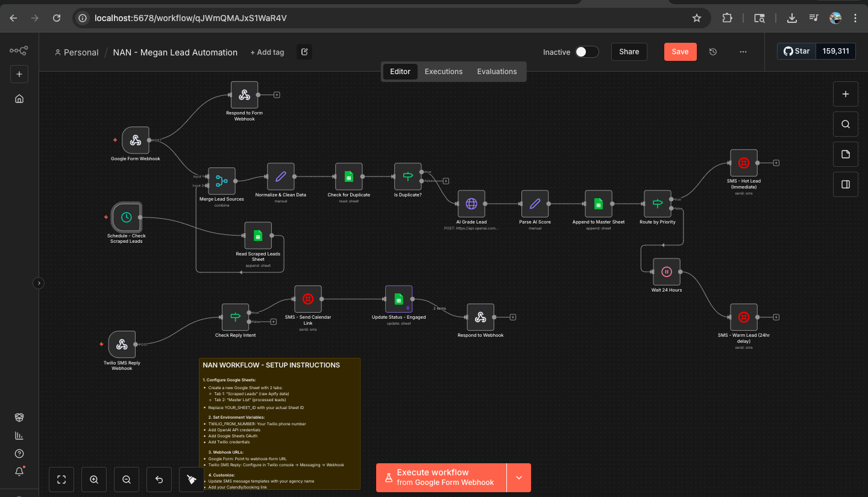This screenshot has width=868, height=497.
Task: Tidy up workflow with the magic wand icon
Action: [191, 479]
